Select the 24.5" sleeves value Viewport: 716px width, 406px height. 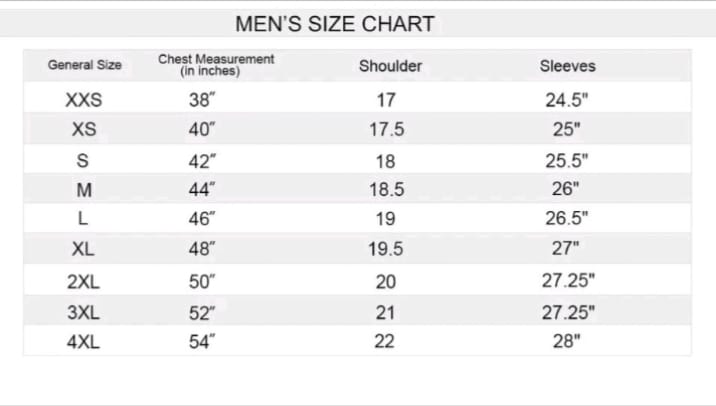(x=567, y=100)
